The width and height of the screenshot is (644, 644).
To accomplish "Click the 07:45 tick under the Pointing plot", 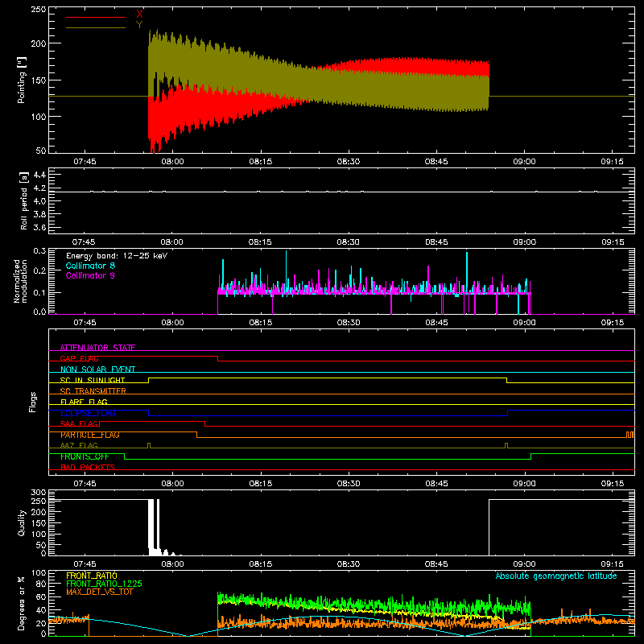I will 85,162.
